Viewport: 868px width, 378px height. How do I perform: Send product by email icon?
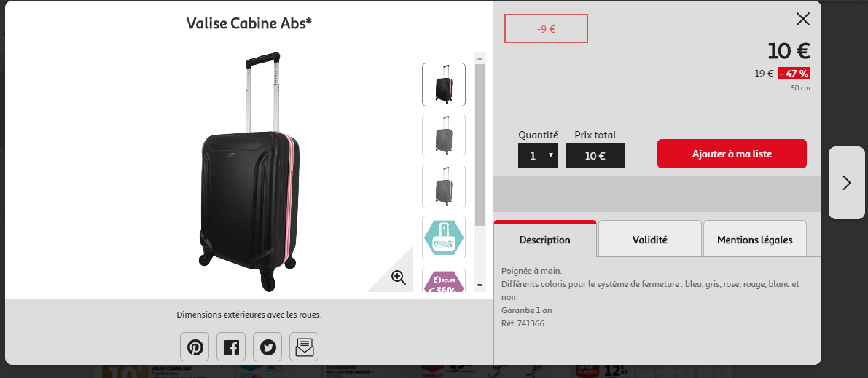coord(304,347)
